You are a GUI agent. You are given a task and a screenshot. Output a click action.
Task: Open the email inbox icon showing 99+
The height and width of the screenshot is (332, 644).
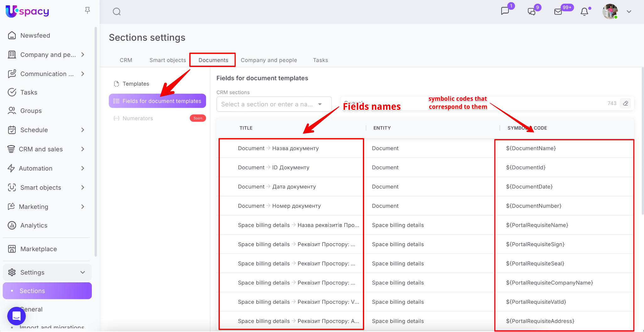pos(558,12)
